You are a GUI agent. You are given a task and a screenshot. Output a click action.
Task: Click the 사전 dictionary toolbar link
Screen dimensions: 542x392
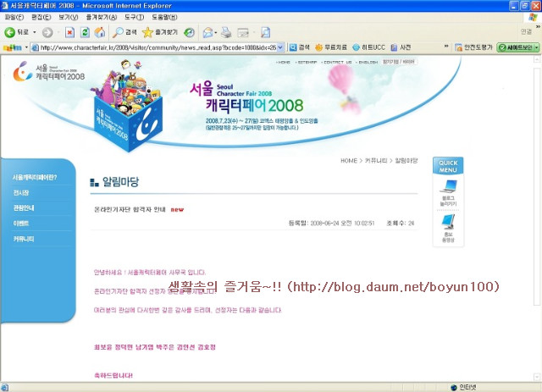(x=401, y=47)
